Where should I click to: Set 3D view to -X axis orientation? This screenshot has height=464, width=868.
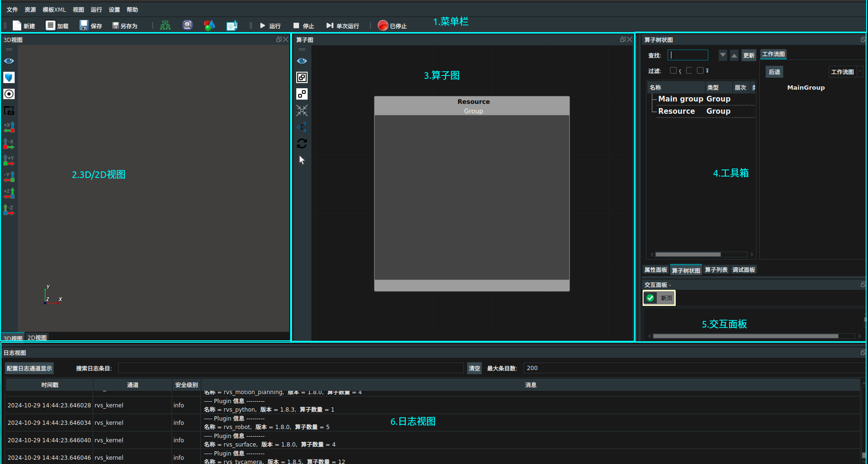(9, 143)
